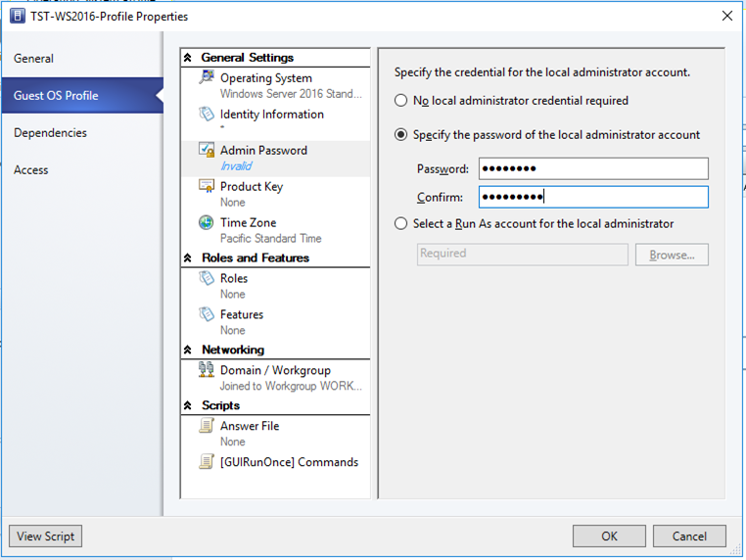Image resolution: width=746 pixels, height=560 pixels.
Task: Select No local administrator credential required
Action: tap(401, 101)
